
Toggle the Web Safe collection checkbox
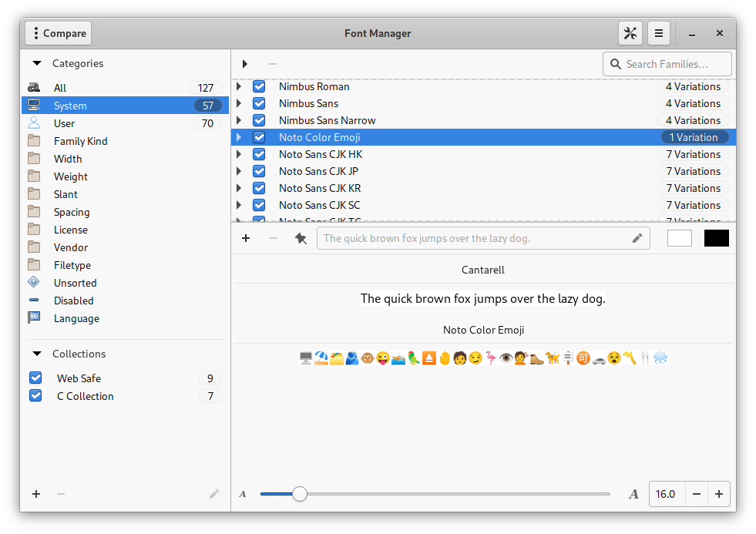click(35, 378)
